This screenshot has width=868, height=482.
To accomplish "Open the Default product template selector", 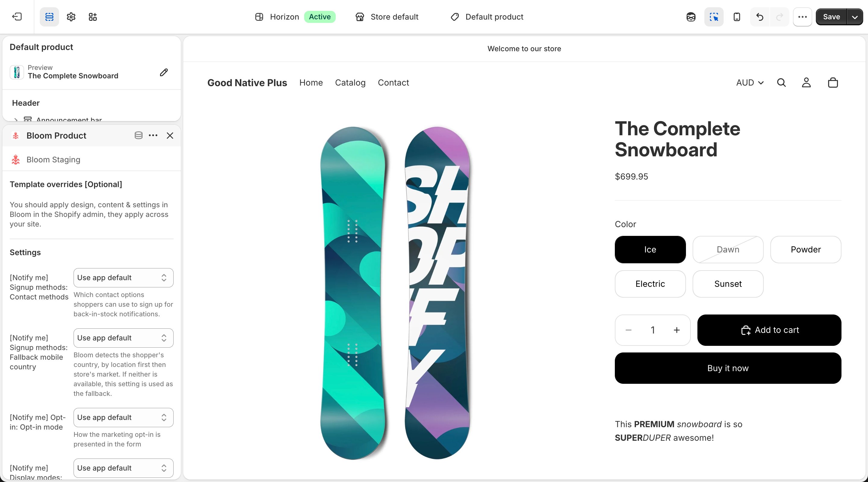I will coord(487,17).
